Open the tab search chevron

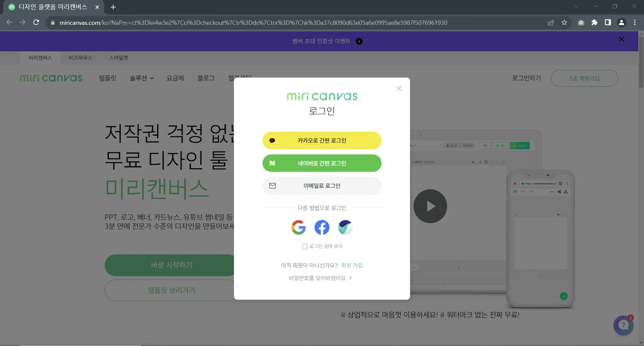577,6
